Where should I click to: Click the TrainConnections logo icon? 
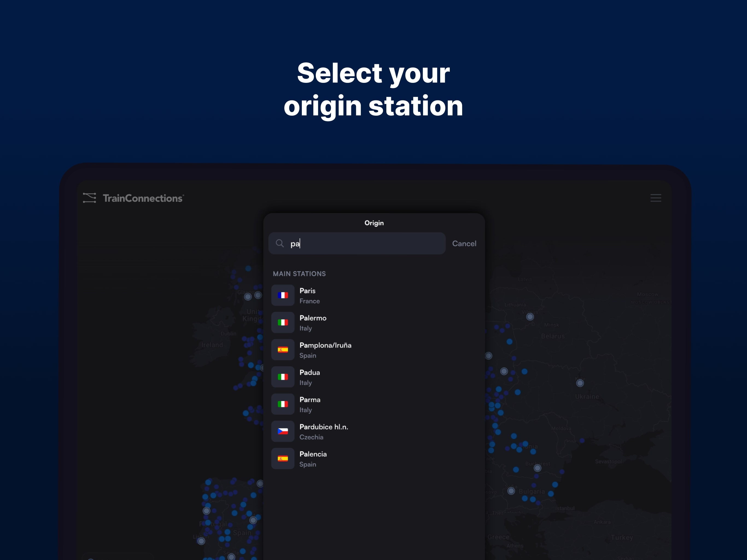89,198
